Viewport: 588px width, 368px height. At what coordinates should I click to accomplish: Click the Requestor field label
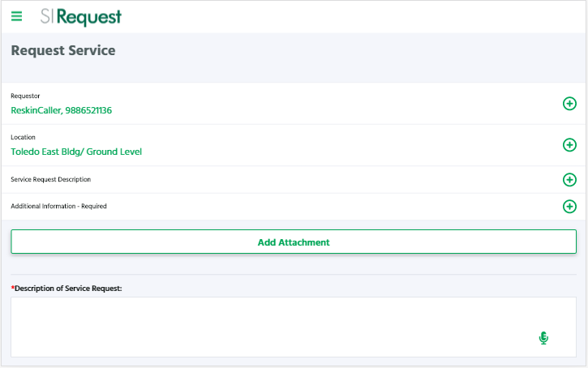click(x=25, y=96)
